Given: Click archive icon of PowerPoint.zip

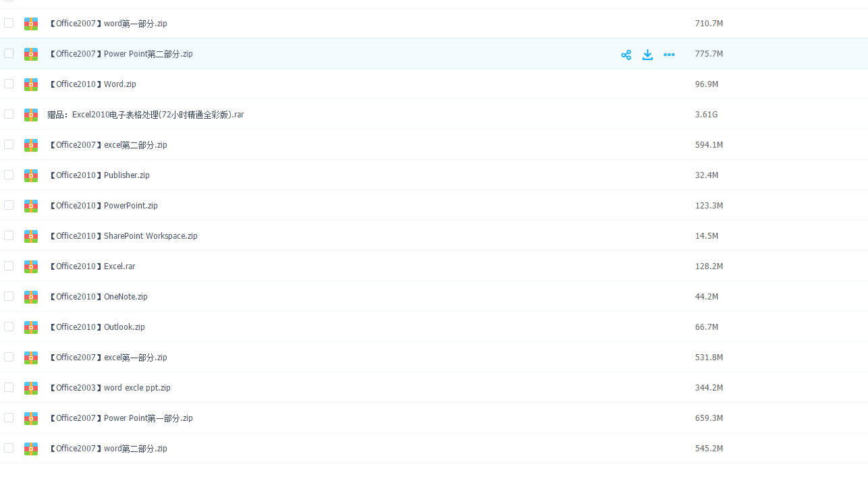Looking at the screenshot, I should click(31, 206).
